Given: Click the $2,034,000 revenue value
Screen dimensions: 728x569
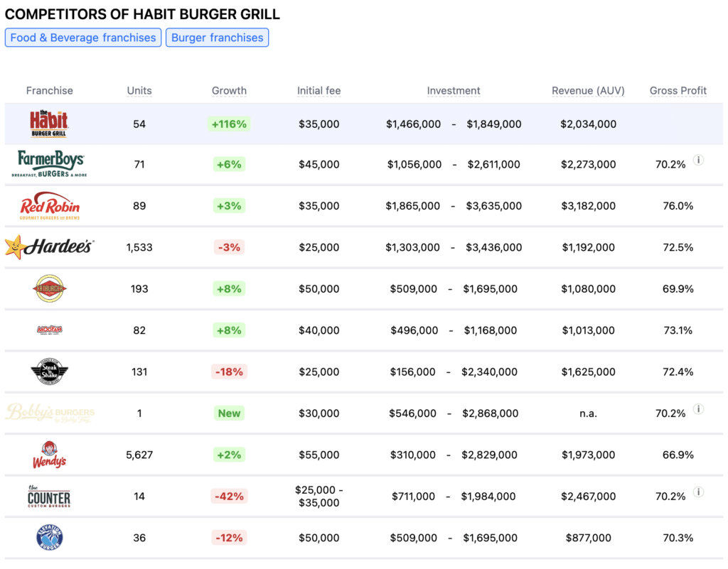Looking at the screenshot, I should click(588, 124).
